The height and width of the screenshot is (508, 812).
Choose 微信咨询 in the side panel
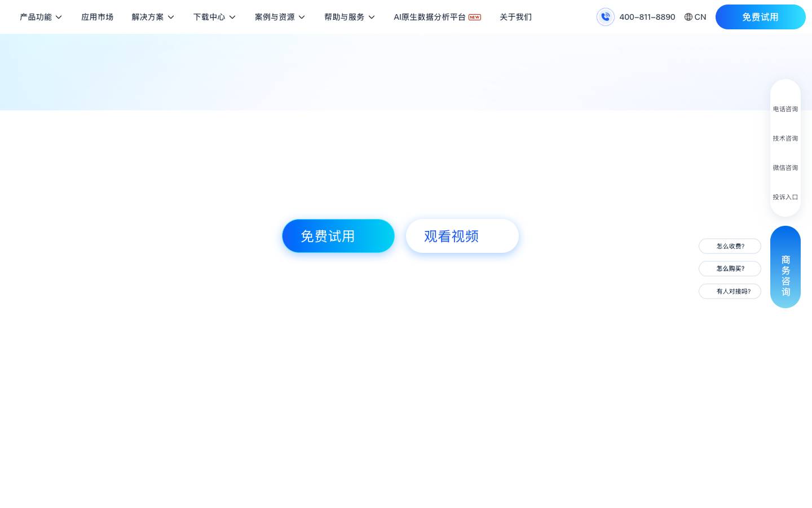coord(785,168)
